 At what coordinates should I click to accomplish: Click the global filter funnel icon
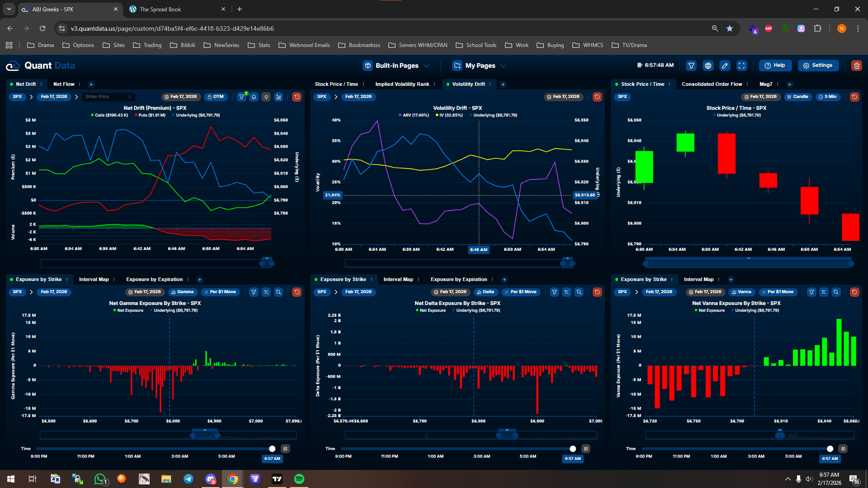(x=691, y=66)
